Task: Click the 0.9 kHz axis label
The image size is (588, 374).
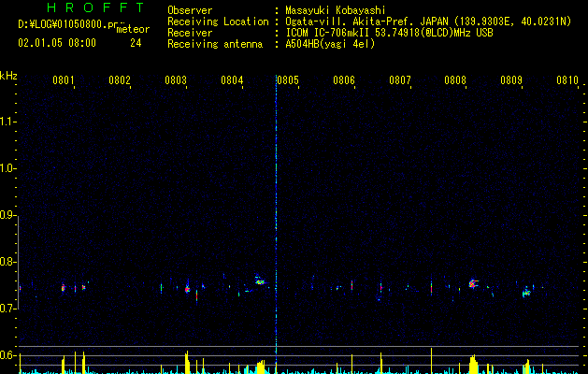Action: pos(7,215)
